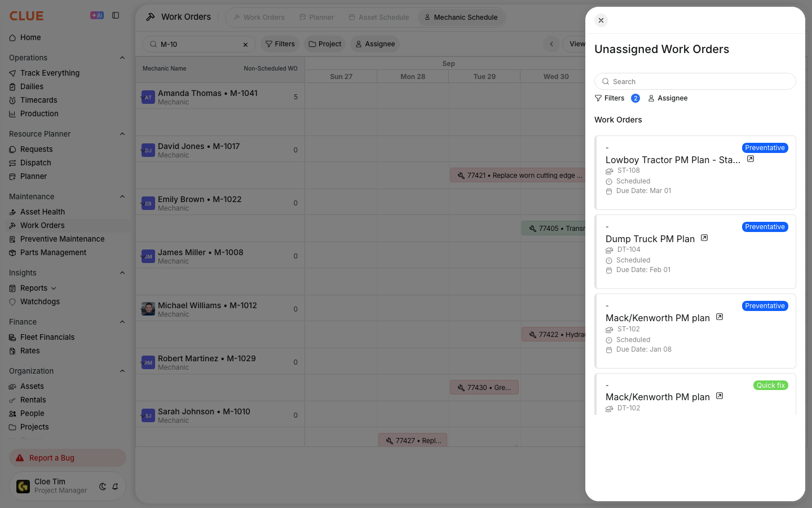Viewport: 812px width, 508px height.
Task: Switch to Planner tab
Action: coord(317,17)
